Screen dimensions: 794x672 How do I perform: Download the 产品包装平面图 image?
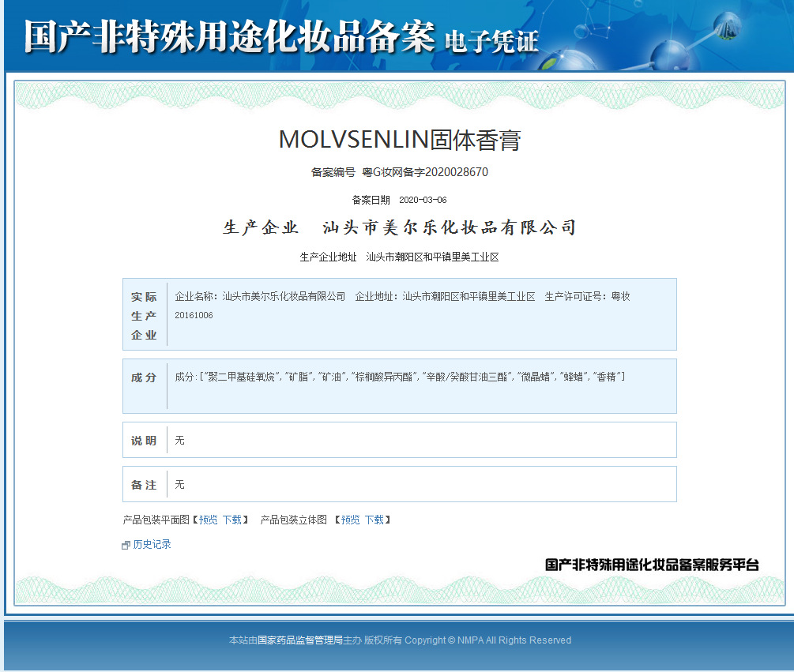pyautogui.click(x=232, y=520)
